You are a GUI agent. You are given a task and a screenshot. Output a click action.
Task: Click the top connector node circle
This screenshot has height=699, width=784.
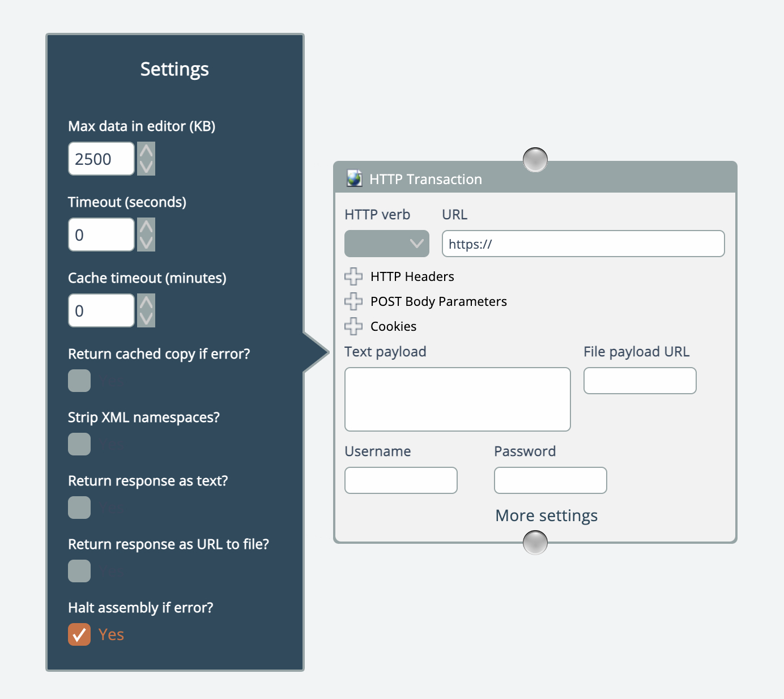coord(535,160)
